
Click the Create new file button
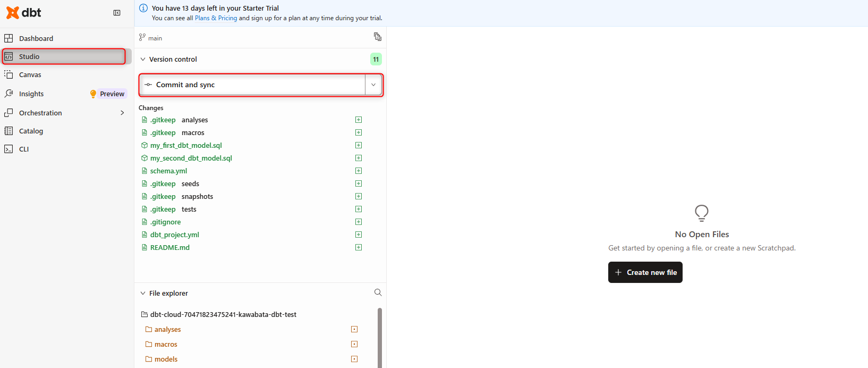point(645,272)
